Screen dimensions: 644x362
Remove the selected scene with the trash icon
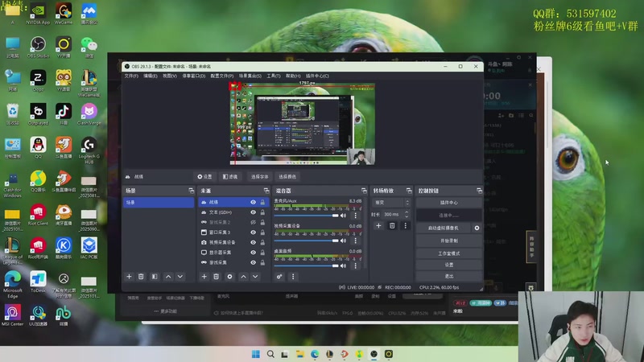[141, 277]
